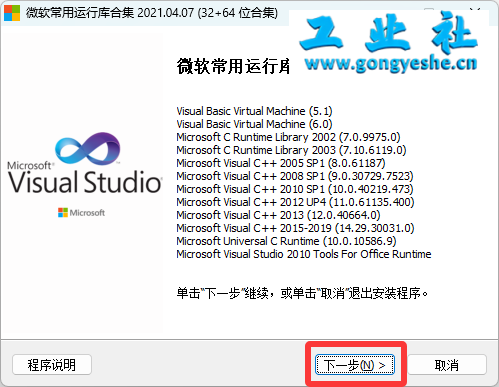The height and width of the screenshot is (387, 499).
Task: Continue with the 下一步(N) > button
Action: coord(355,365)
